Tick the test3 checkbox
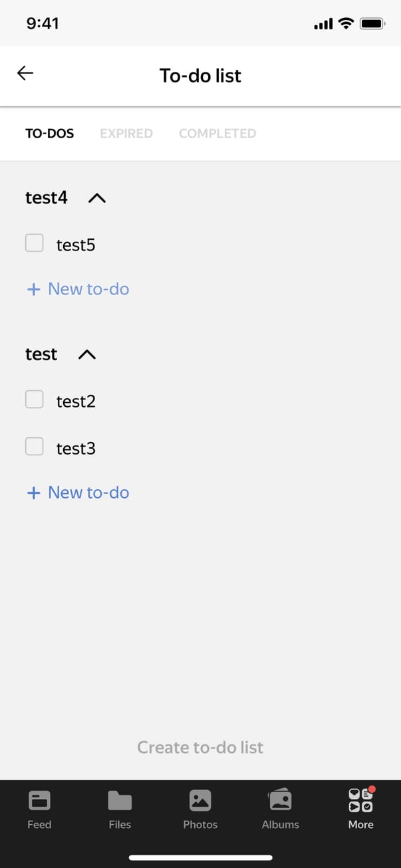Image resolution: width=401 pixels, height=868 pixels. coord(35,447)
